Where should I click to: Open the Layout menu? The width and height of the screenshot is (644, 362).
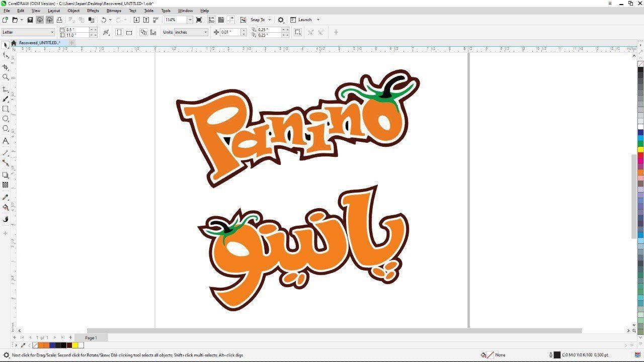pos(54,11)
